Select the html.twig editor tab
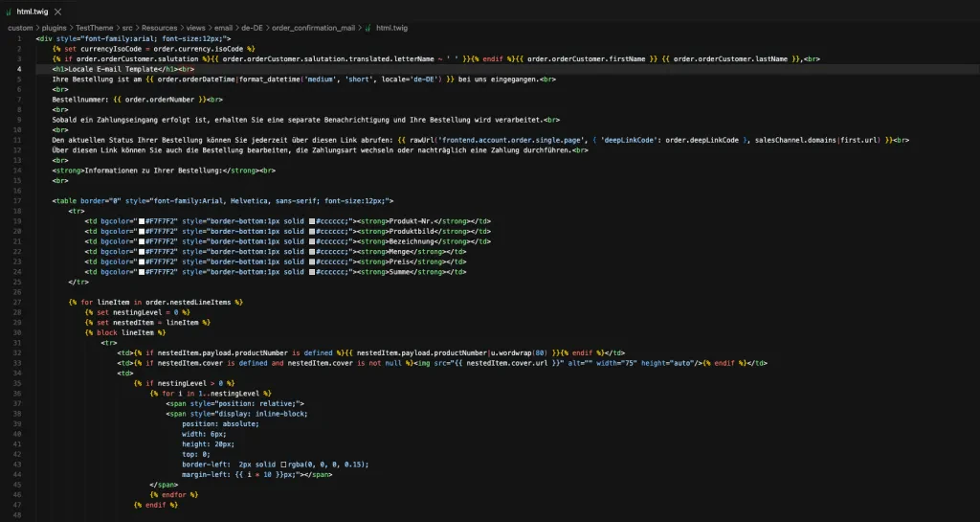Image resolution: width=980 pixels, height=522 pixels. [x=34, y=11]
